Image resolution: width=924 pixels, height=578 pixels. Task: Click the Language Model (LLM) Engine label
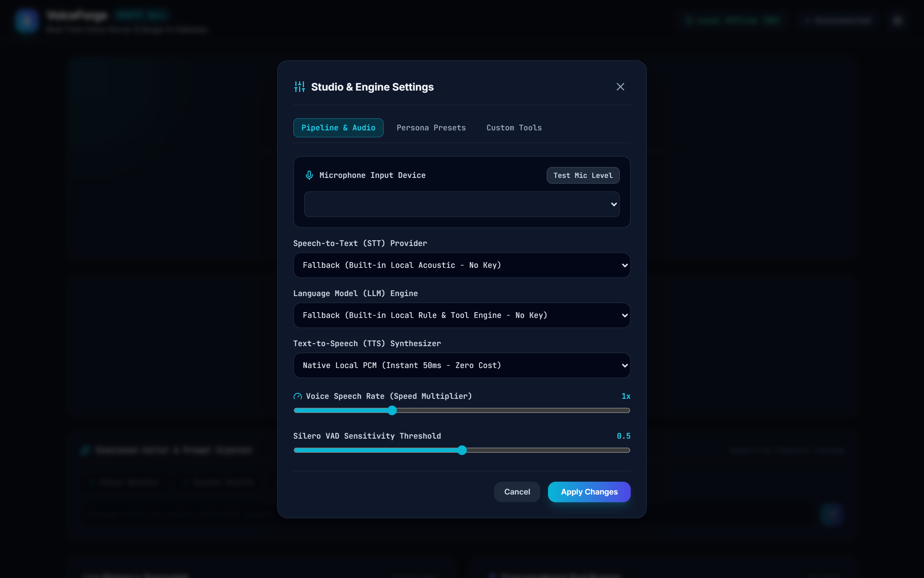pyautogui.click(x=355, y=293)
